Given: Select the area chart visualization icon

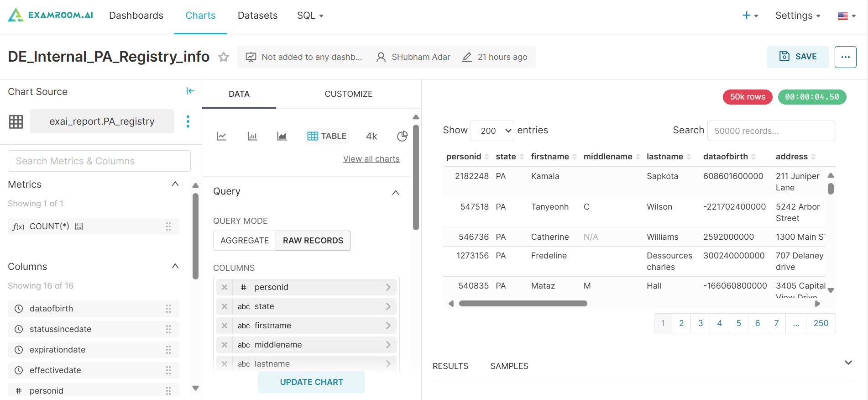Looking at the screenshot, I should [282, 136].
